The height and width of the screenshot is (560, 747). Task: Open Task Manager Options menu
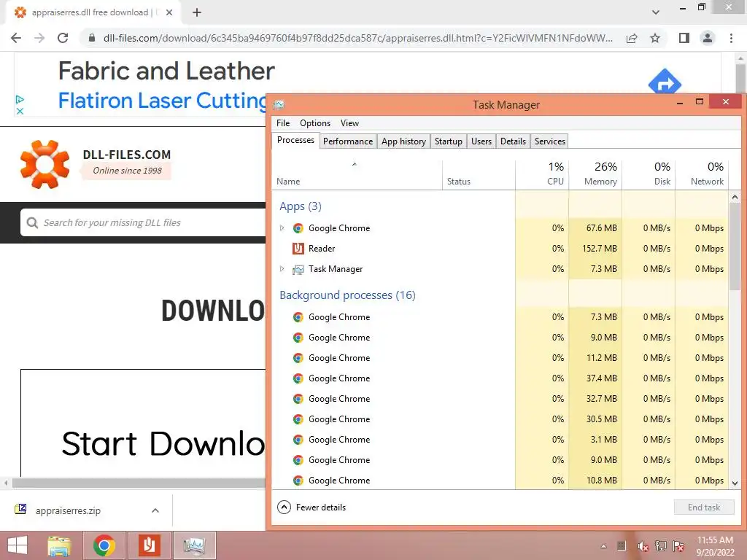(315, 122)
